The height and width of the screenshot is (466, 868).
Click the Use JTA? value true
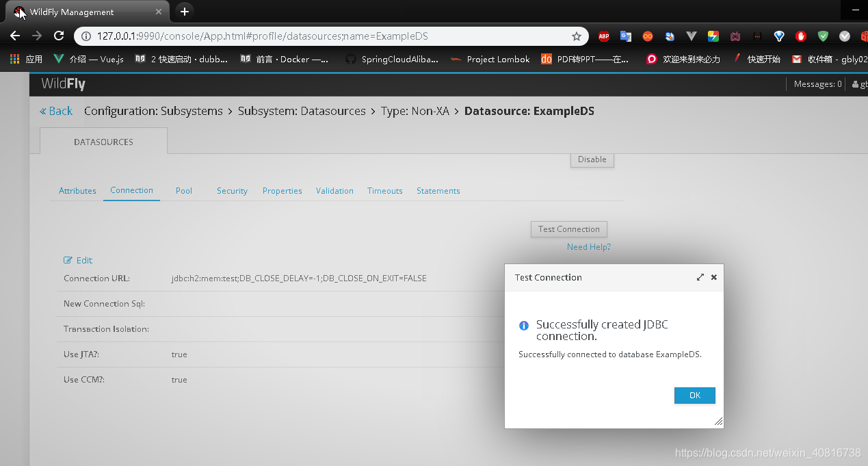(x=179, y=354)
